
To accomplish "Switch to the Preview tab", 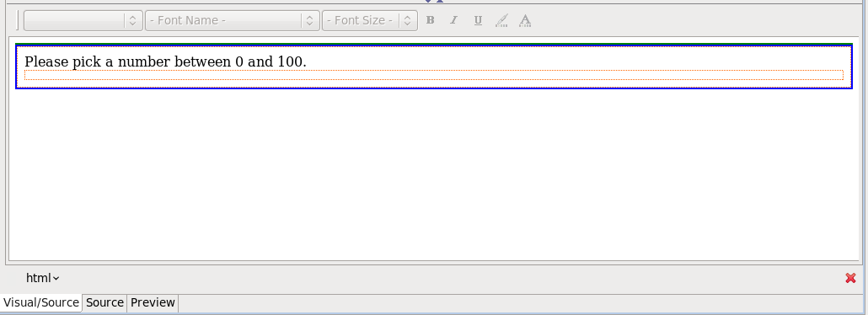I will tap(153, 303).
